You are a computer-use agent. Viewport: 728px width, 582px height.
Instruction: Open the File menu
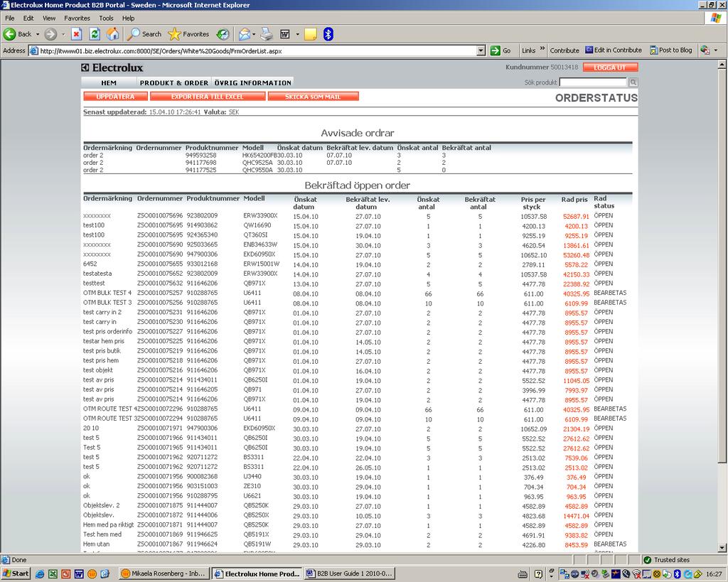point(10,18)
